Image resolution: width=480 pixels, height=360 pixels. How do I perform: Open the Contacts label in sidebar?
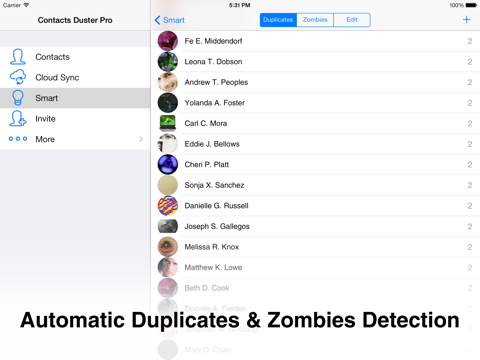tap(52, 57)
